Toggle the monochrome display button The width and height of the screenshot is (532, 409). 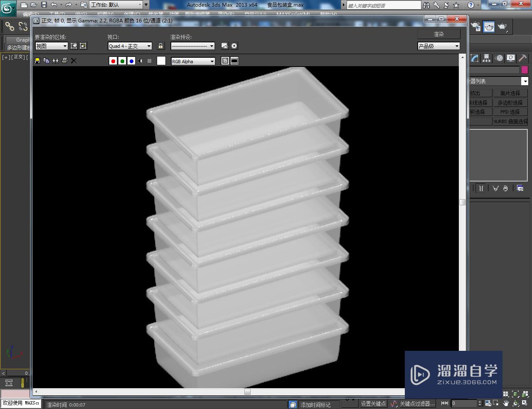click(x=150, y=61)
